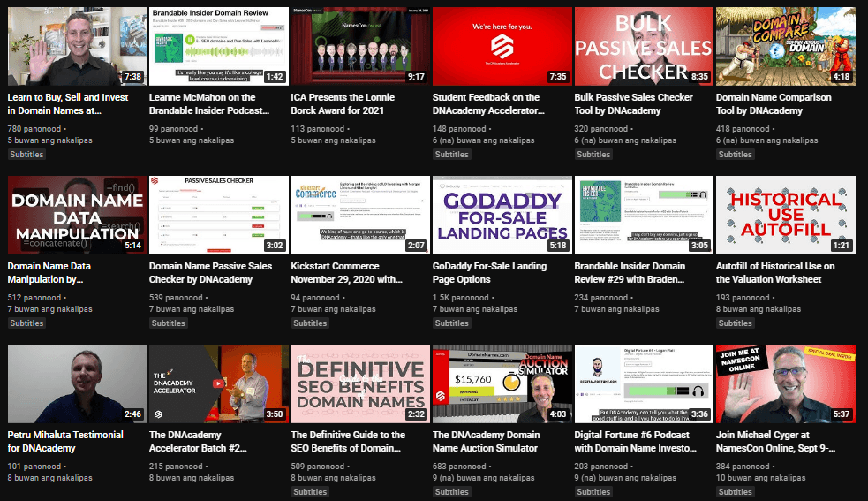Click title 'Digital Fortune #6 Podcast with Domain Name Investor'

[x=635, y=441]
